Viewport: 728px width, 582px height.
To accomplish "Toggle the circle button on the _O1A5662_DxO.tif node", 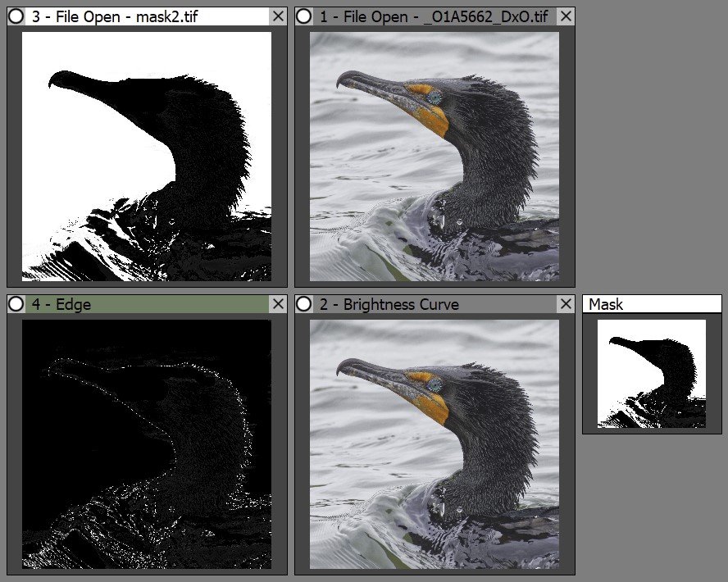I will pos(303,16).
